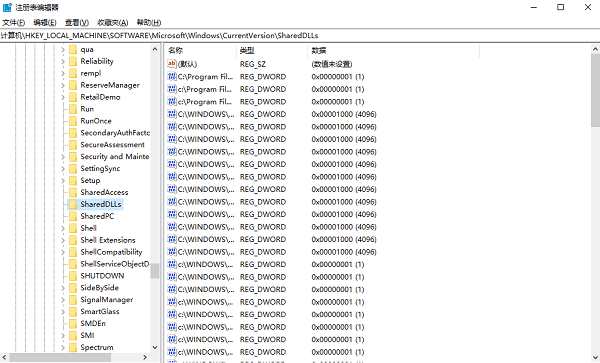The height and width of the screenshot is (363, 600).
Task: Expand the Security and Maintenance key
Action: [63, 156]
